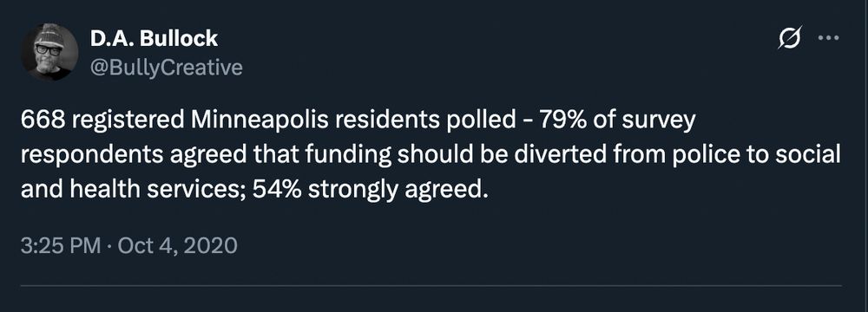Visit the @BullyCreative handle link

166,68
